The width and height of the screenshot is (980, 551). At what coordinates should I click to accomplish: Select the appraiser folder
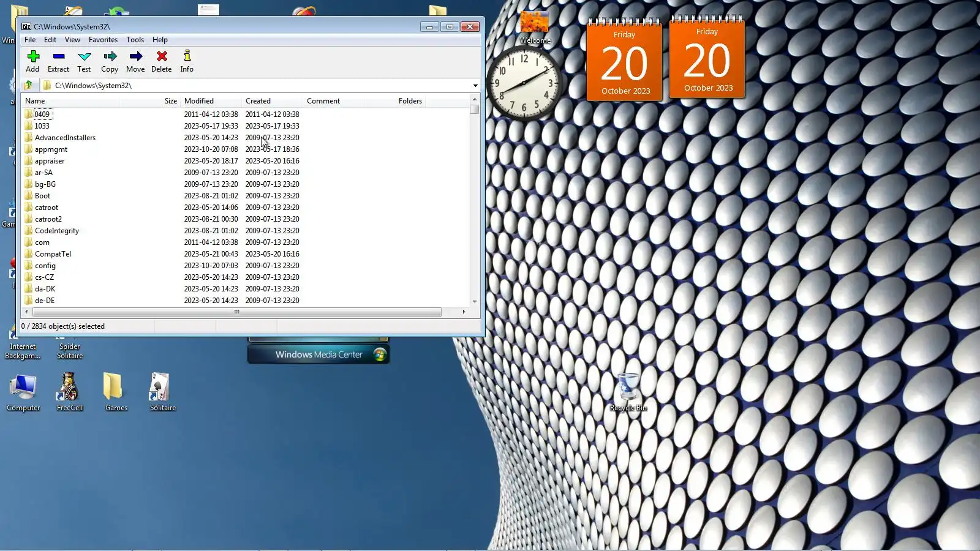click(50, 161)
